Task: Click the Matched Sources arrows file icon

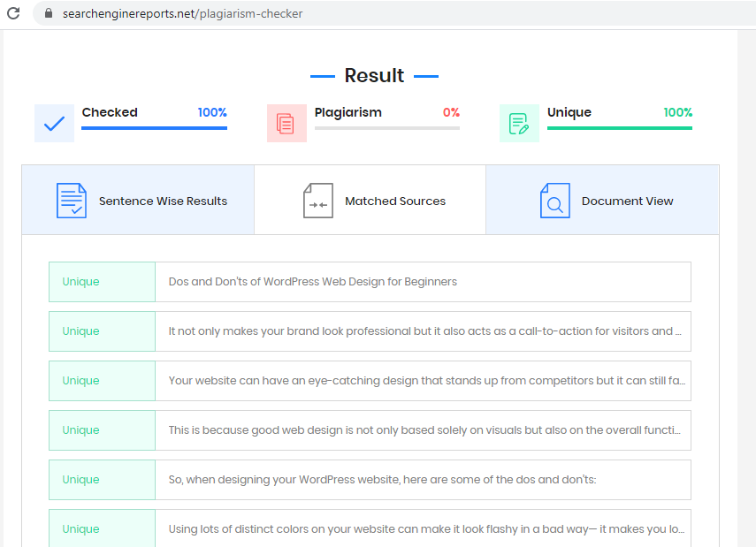Action: click(x=318, y=201)
